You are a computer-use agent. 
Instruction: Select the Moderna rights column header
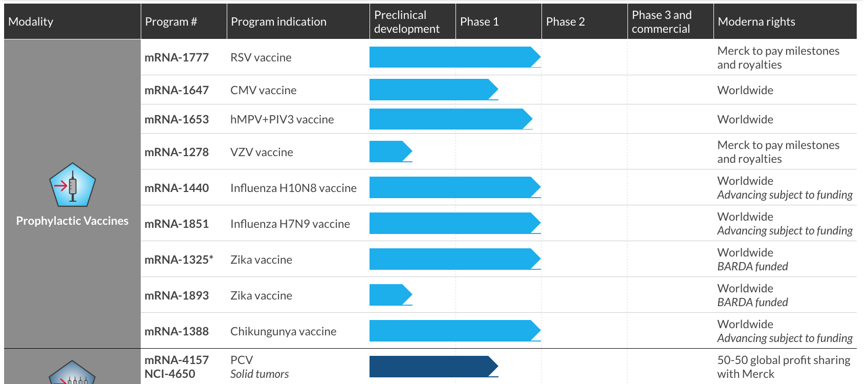click(756, 22)
